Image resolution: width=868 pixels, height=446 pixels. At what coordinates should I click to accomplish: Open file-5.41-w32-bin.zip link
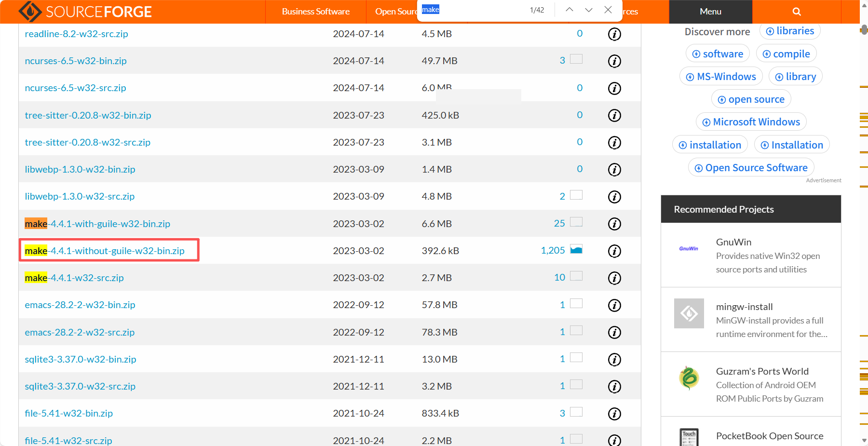pyautogui.click(x=68, y=413)
